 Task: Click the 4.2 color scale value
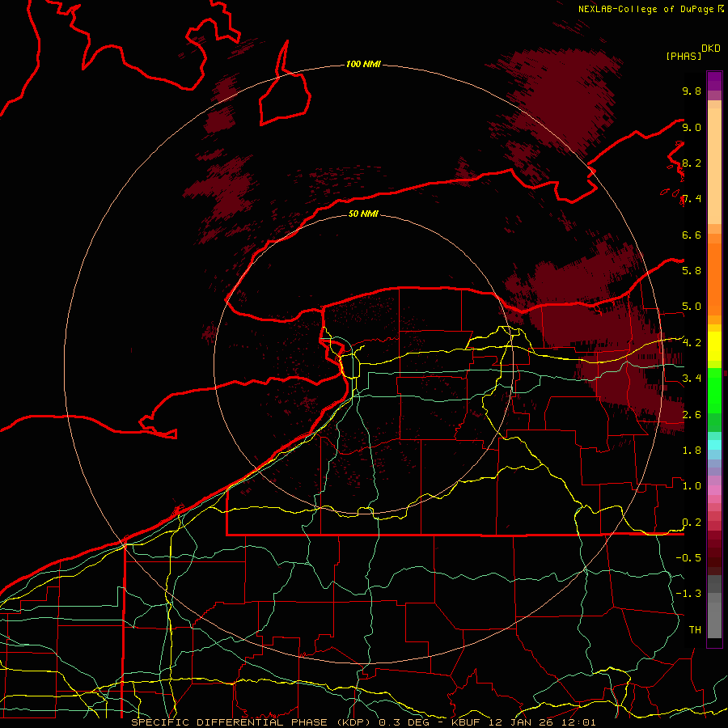point(692,343)
